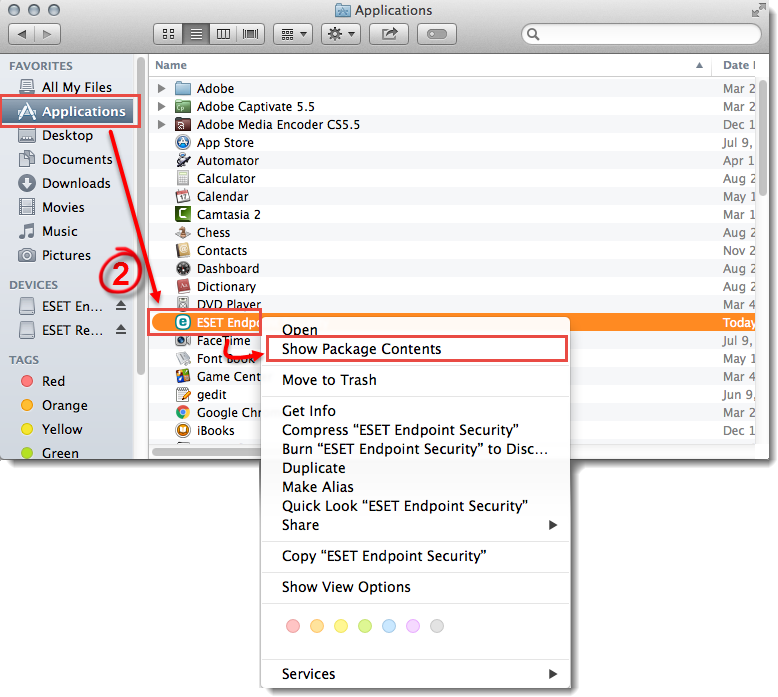Switch Finder to icon view

pos(169,34)
